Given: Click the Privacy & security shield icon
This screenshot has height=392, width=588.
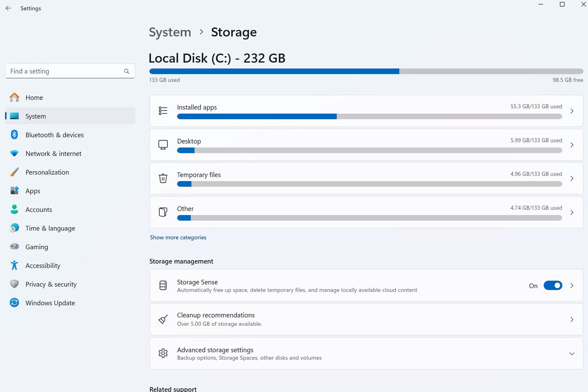Looking at the screenshot, I should pyautogui.click(x=14, y=284).
